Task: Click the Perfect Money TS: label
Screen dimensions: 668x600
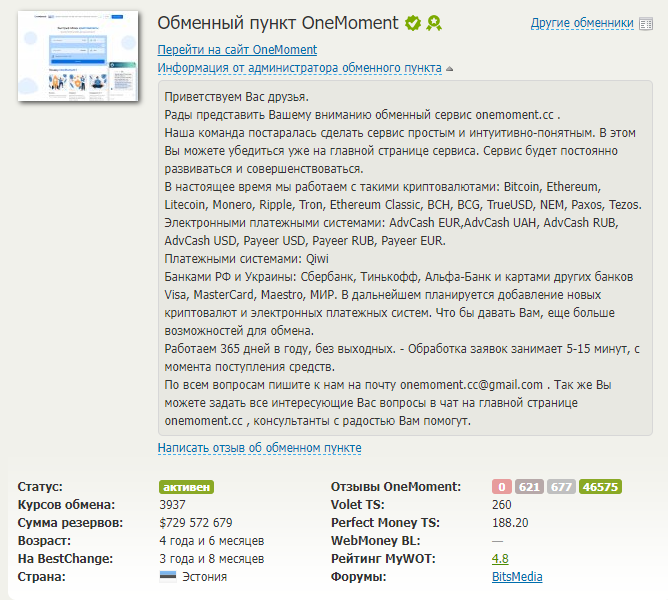Action: (x=385, y=522)
